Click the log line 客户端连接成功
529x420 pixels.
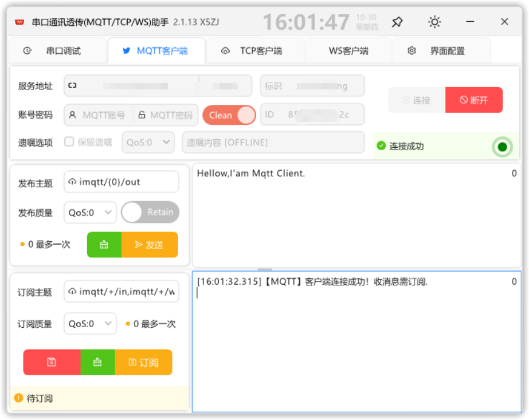click(x=312, y=282)
